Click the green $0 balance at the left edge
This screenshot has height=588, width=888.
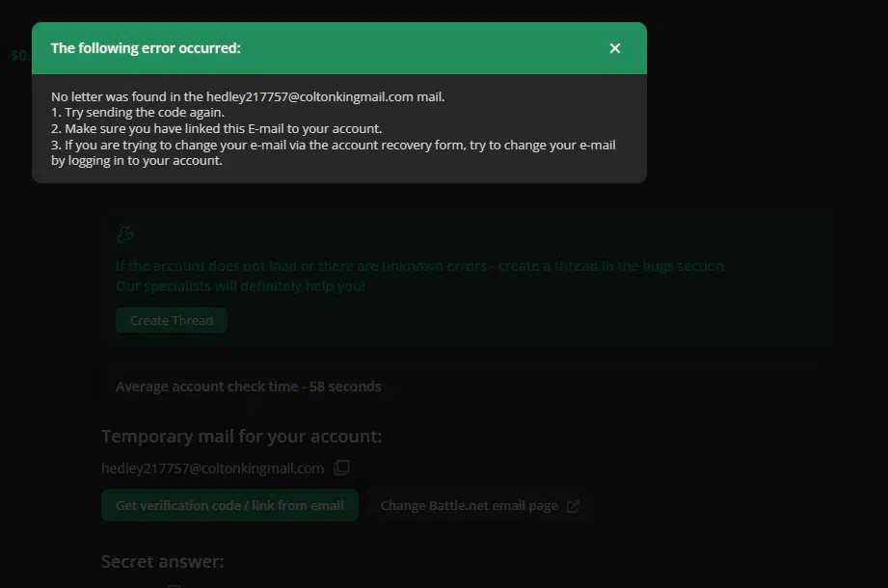pos(20,56)
